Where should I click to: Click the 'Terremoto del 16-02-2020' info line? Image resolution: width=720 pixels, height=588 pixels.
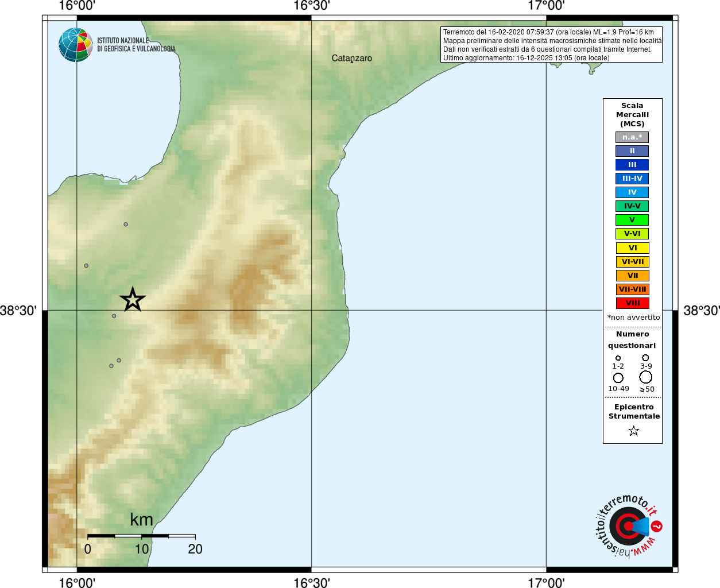click(x=548, y=32)
